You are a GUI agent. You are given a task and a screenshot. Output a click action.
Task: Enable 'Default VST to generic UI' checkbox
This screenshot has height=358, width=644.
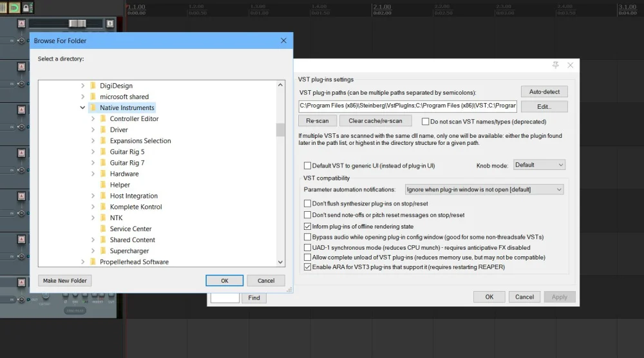coord(307,166)
